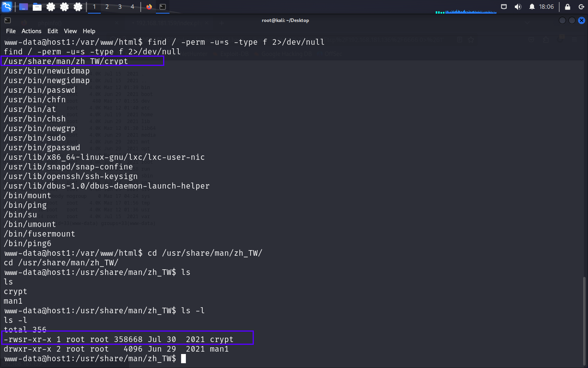The height and width of the screenshot is (368, 588).
Task: Click the /usr/lib/openssh/ssh-keysign line
Action: [x=71, y=176]
